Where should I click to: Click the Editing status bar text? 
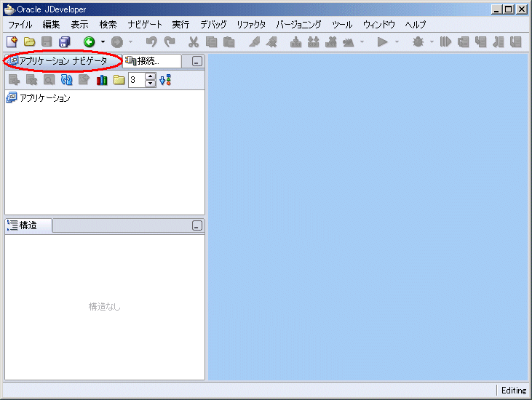click(514, 391)
